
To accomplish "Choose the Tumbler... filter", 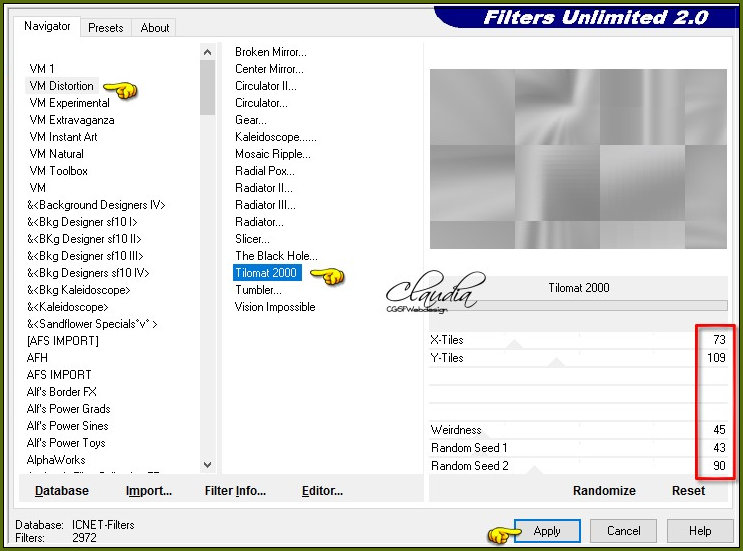I will click(x=258, y=290).
